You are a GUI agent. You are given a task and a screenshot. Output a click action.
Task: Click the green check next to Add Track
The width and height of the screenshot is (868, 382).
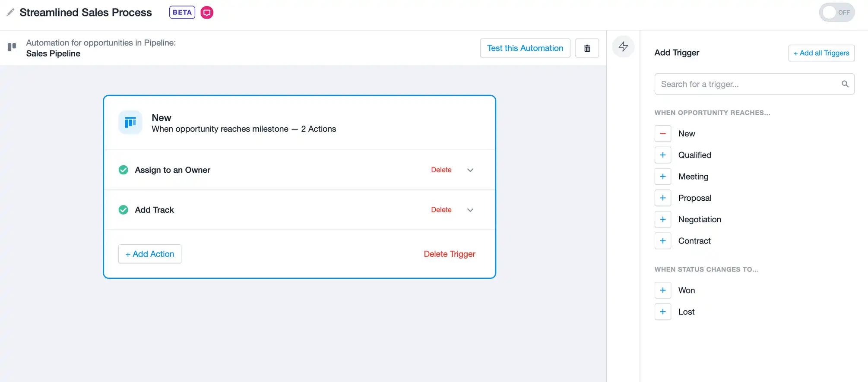(124, 210)
